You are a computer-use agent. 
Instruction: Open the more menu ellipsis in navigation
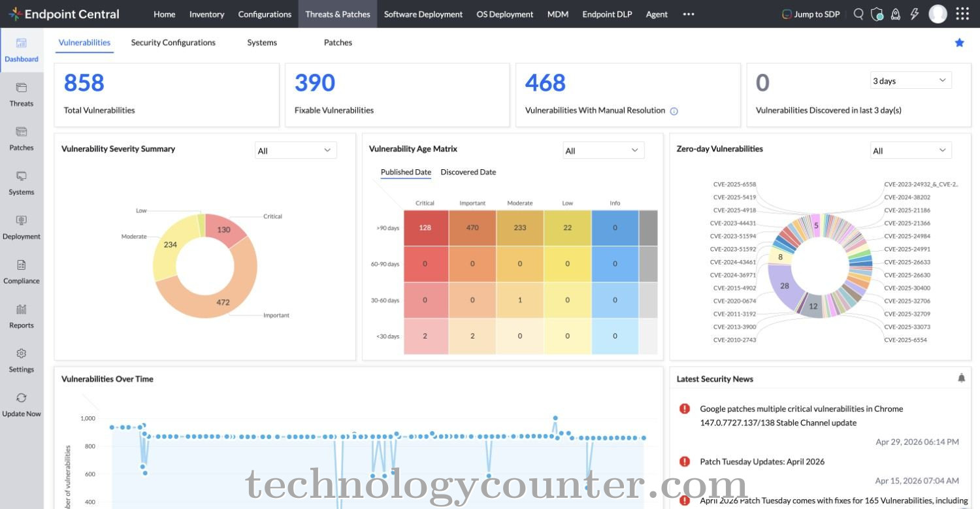tap(689, 14)
